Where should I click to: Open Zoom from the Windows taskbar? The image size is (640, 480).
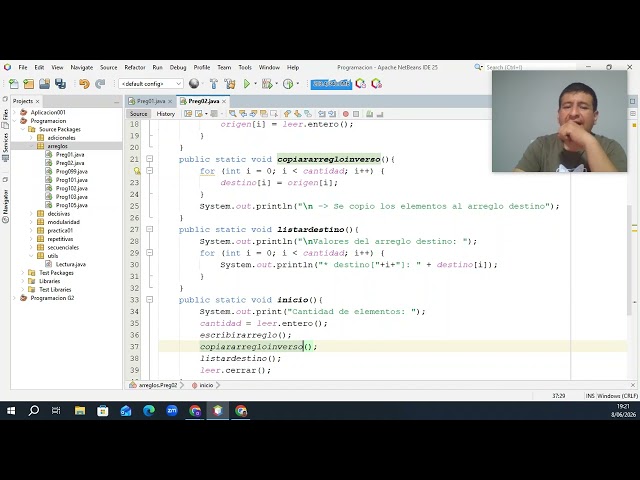pyautogui.click(x=172, y=411)
